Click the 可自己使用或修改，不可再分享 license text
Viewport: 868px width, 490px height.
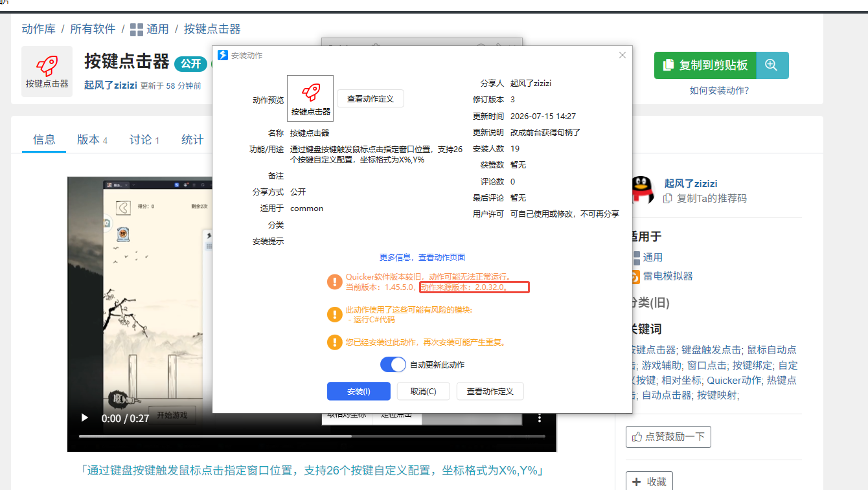coord(565,214)
